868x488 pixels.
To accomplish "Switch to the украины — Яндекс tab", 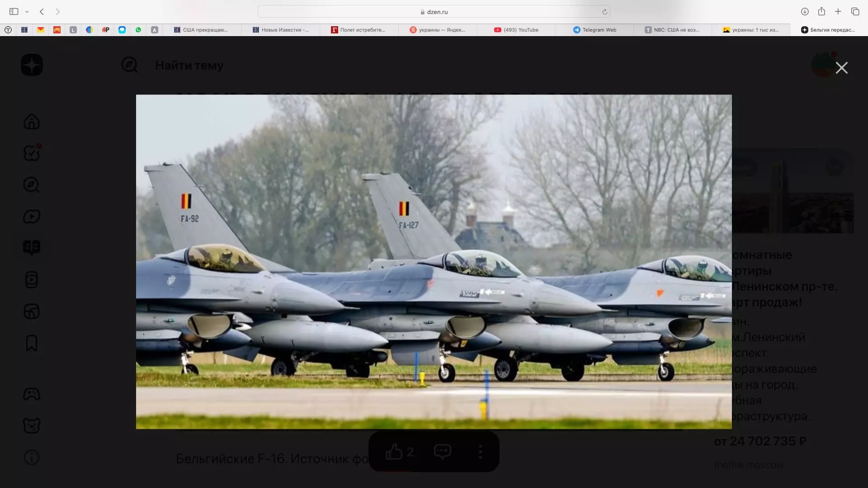I will pos(438,30).
